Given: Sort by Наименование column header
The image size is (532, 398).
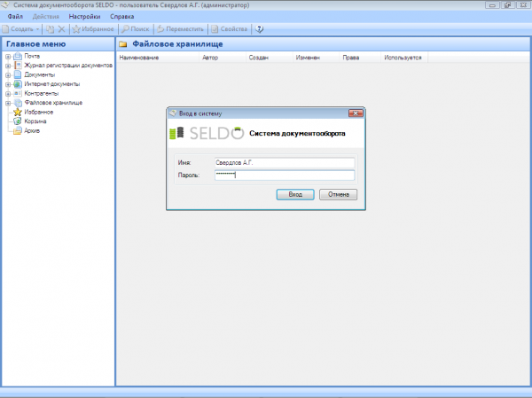Looking at the screenshot, I should tap(158, 58).
